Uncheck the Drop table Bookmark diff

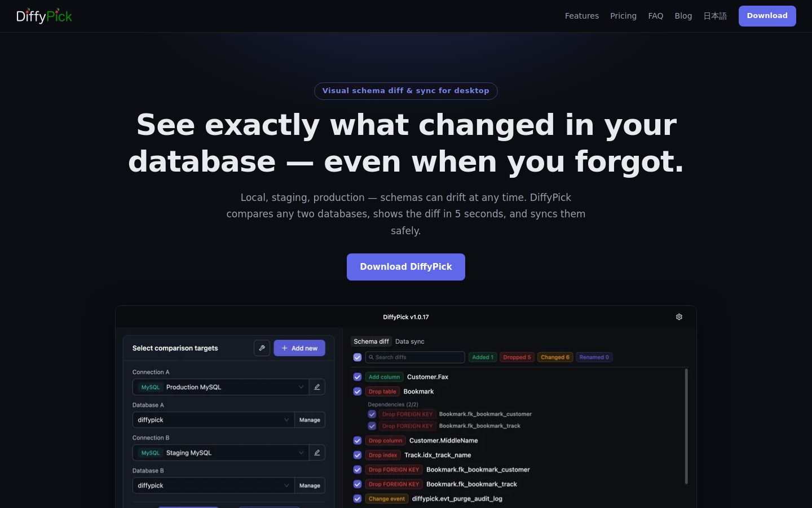pyautogui.click(x=358, y=392)
